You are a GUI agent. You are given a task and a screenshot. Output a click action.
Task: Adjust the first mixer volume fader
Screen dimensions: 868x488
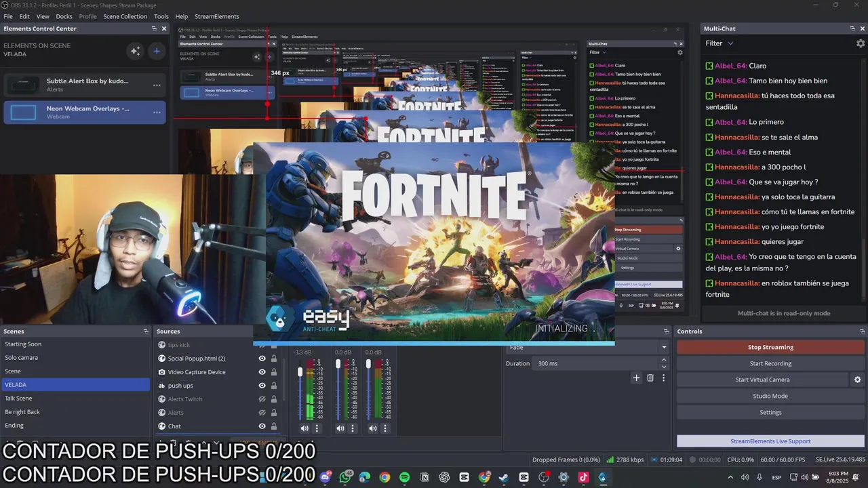click(x=300, y=373)
